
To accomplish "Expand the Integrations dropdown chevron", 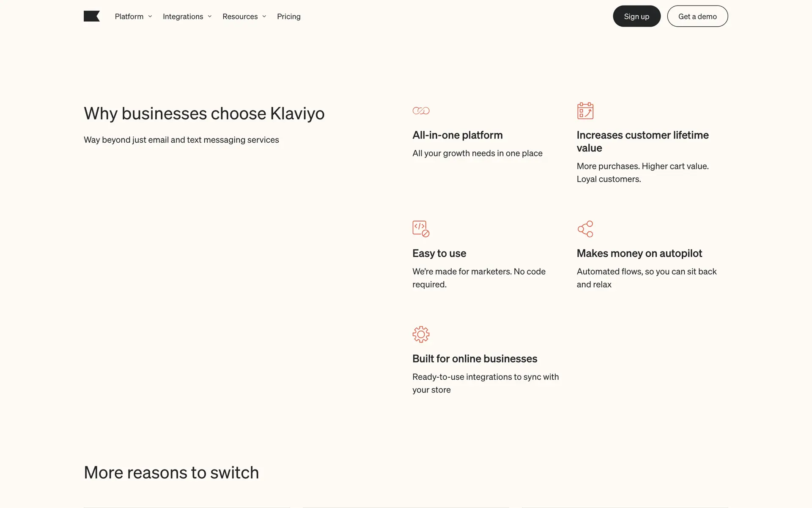I will coord(210,17).
